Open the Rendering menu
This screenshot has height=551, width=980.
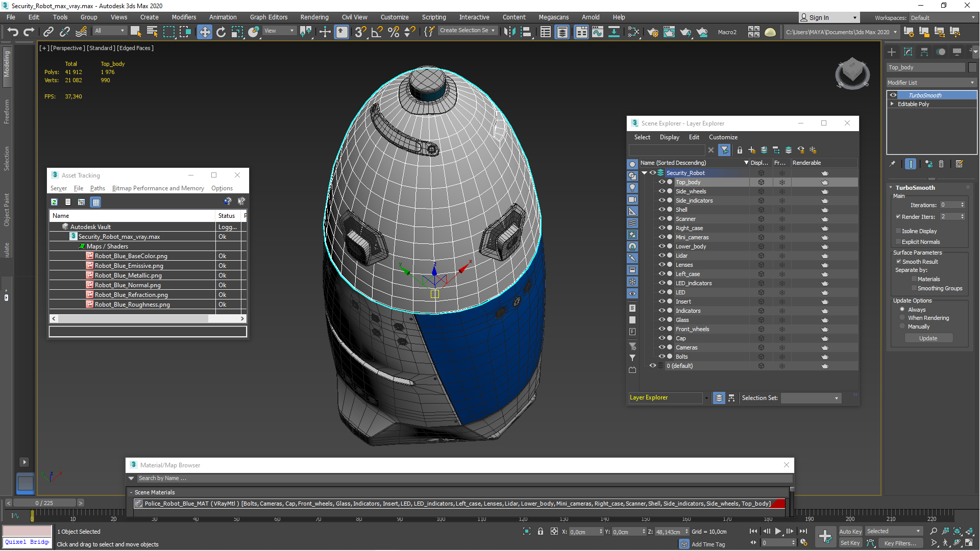coord(314,17)
